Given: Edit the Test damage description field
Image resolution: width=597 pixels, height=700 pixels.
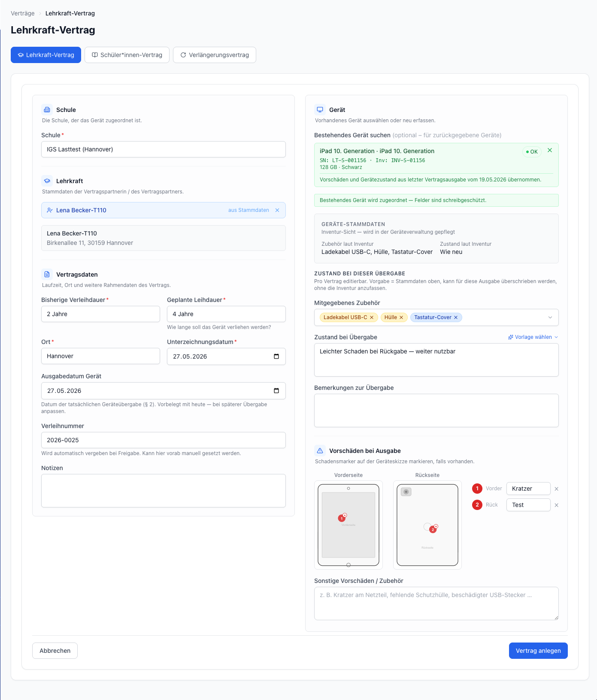Looking at the screenshot, I should click(528, 505).
